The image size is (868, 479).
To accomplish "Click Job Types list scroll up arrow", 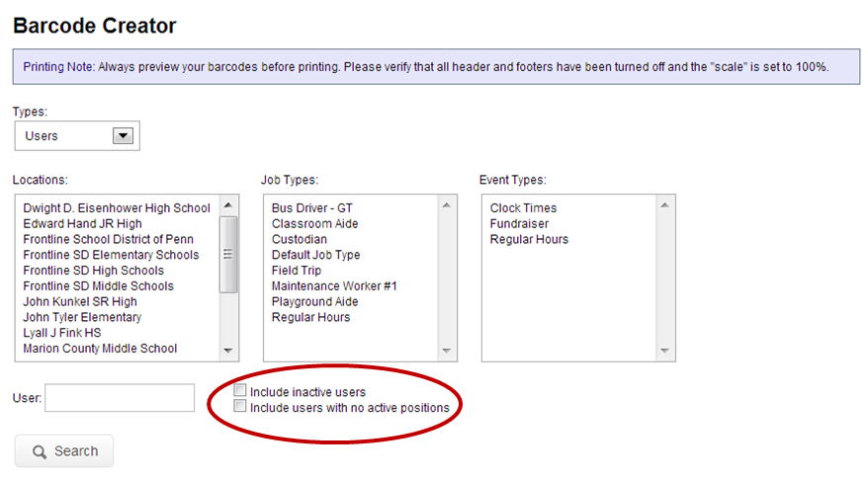I will [x=446, y=205].
